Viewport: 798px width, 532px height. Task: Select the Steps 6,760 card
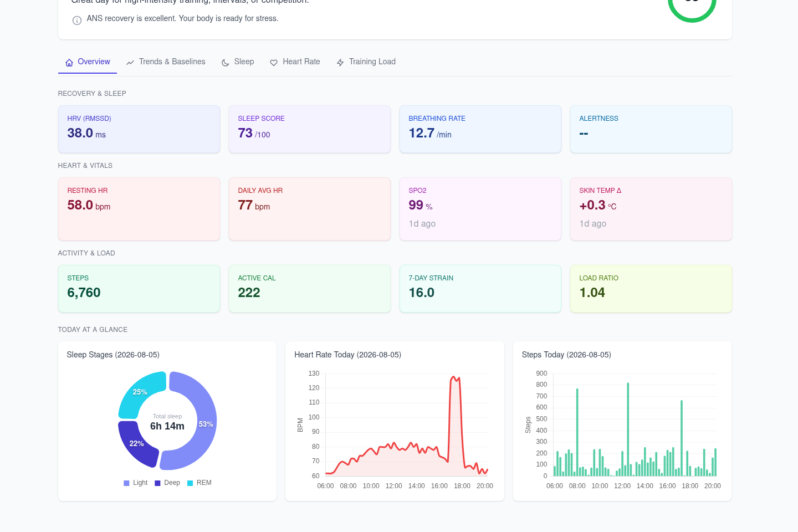(x=139, y=289)
